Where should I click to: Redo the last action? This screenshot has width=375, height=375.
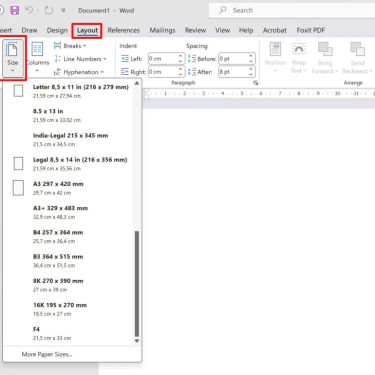pos(49,10)
